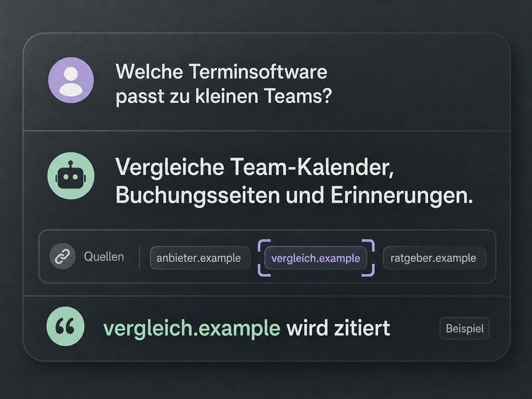
Task: Click the Quellen label
Action: click(104, 257)
